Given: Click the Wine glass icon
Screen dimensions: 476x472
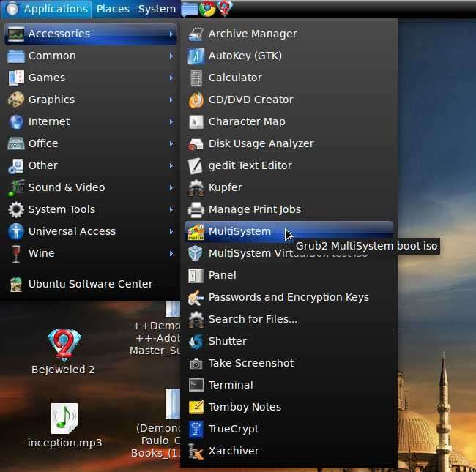Looking at the screenshot, I should 16,254.
